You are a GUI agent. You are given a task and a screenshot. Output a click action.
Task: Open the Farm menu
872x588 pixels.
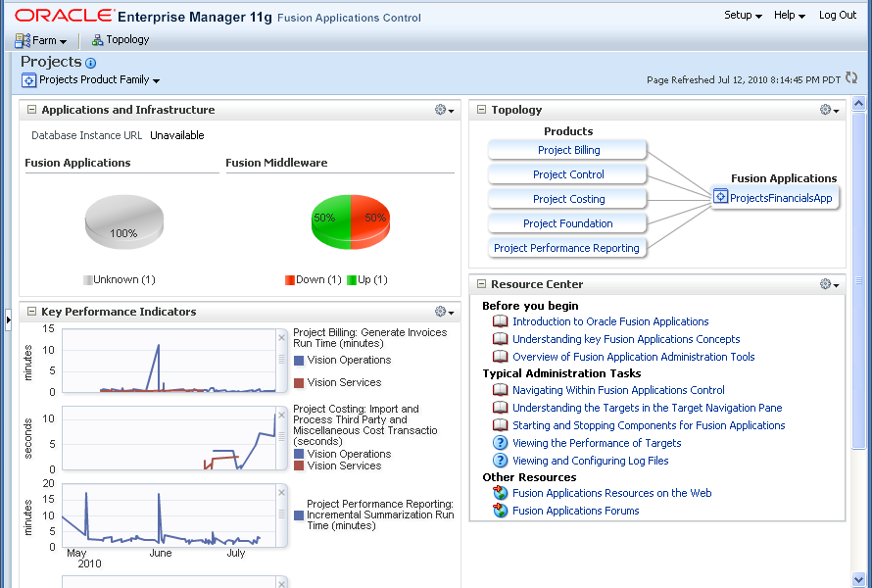click(x=41, y=40)
